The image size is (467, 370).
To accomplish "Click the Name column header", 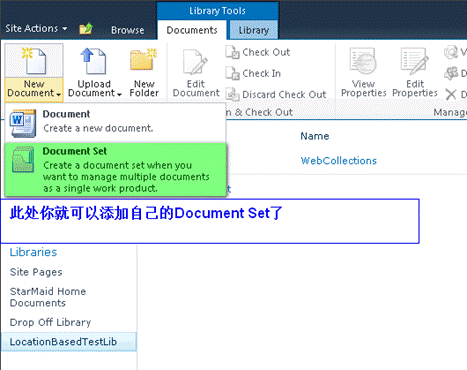I will coord(315,136).
